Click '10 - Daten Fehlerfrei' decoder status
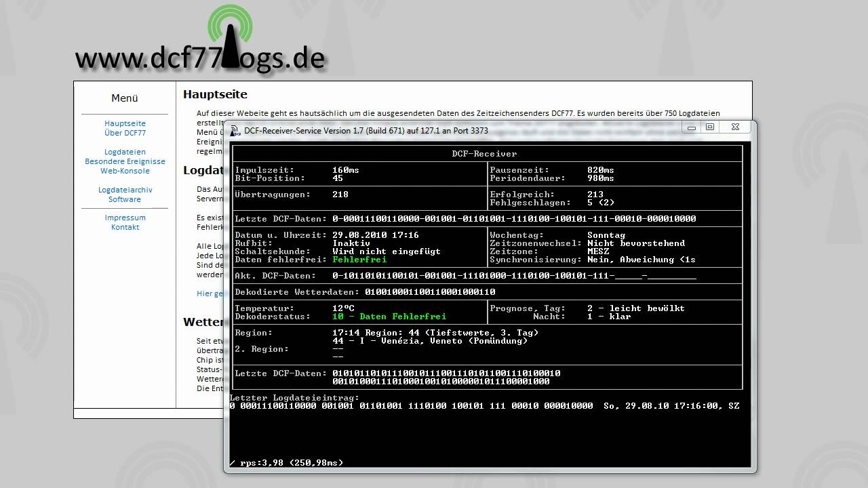Viewport: 868px width, 488px height. click(x=389, y=317)
